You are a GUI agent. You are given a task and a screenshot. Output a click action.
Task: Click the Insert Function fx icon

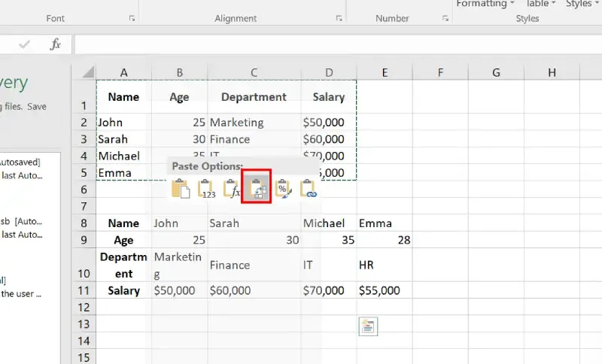(56, 44)
